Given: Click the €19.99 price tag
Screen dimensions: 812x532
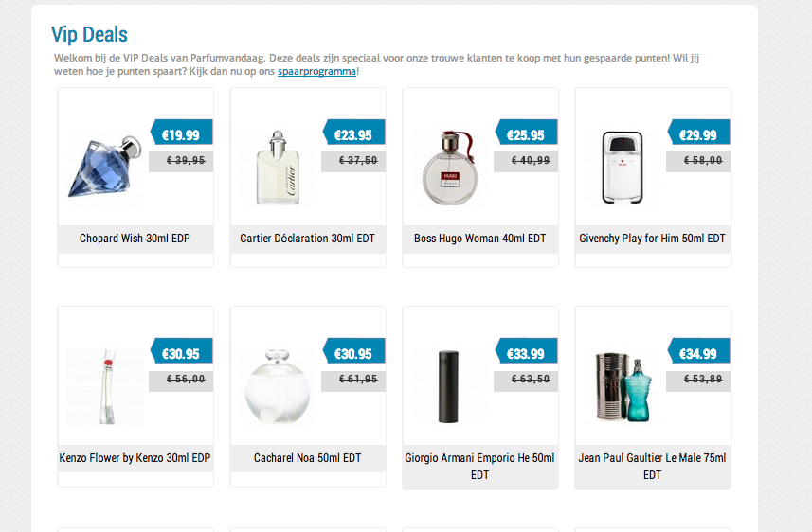Looking at the screenshot, I should pos(181,133).
